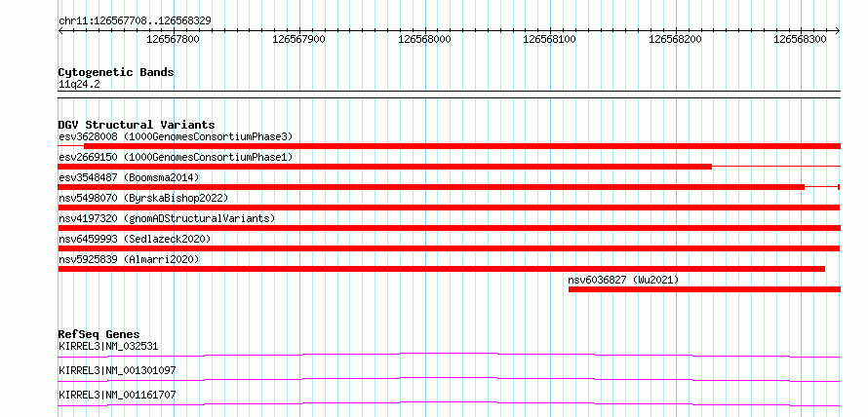The width and height of the screenshot is (868, 417).
Task: Select the KIRREL3|NM_001301097 magenta intron line
Action: pos(449,379)
